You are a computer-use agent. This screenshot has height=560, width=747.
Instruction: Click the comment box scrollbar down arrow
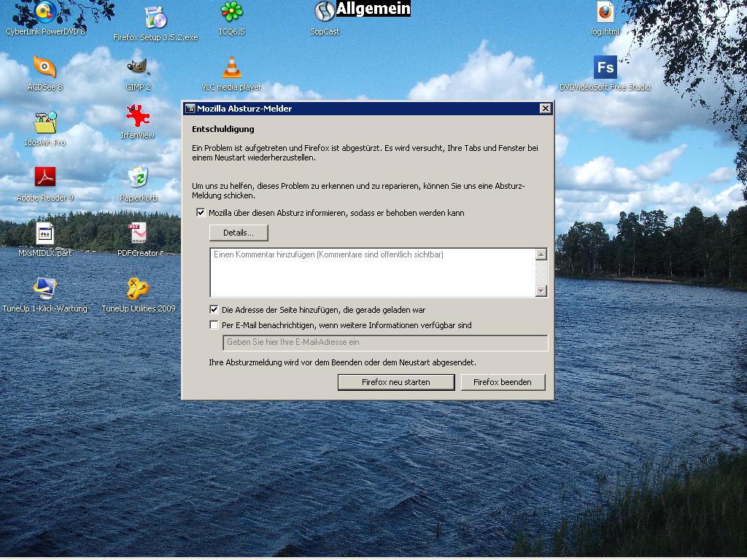coord(541,291)
